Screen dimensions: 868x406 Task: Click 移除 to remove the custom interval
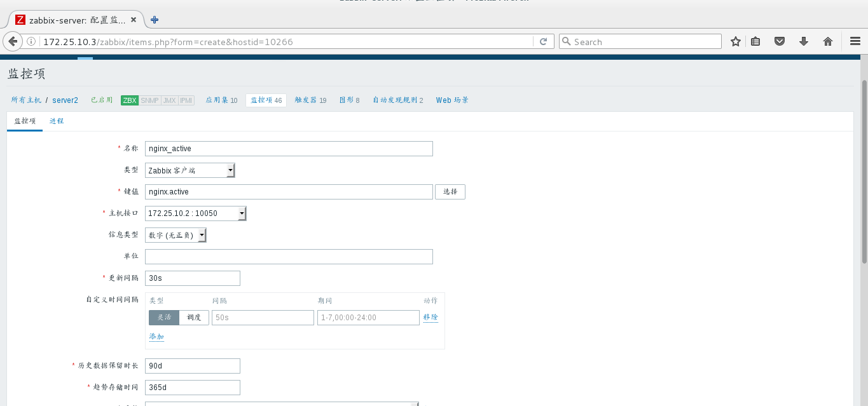[x=431, y=317]
